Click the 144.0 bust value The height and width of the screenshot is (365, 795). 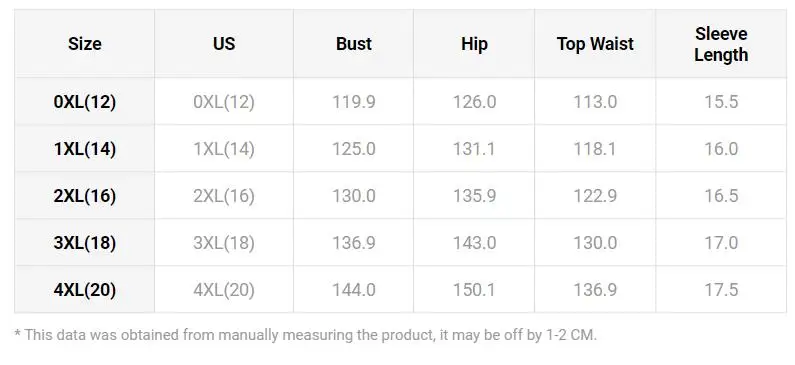coord(354,290)
